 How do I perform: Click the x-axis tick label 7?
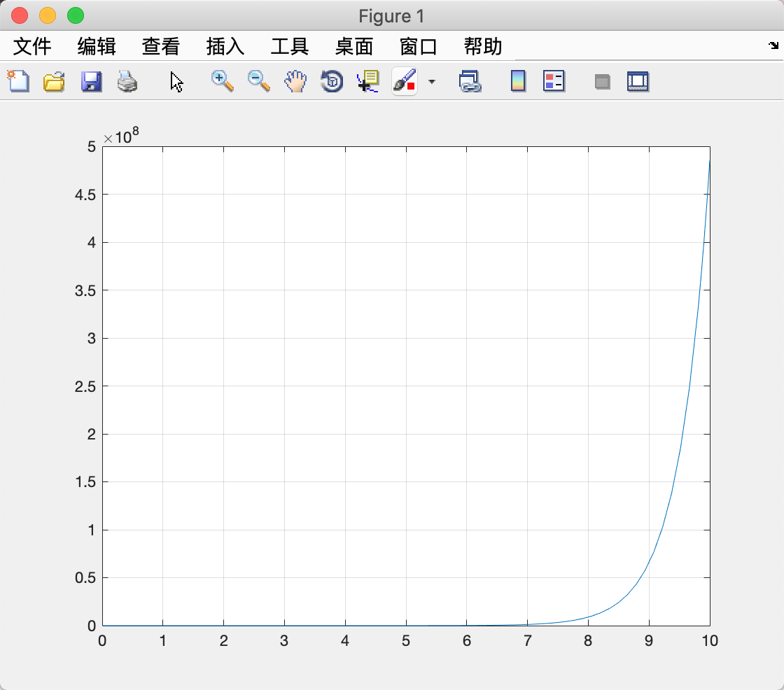point(528,640)
